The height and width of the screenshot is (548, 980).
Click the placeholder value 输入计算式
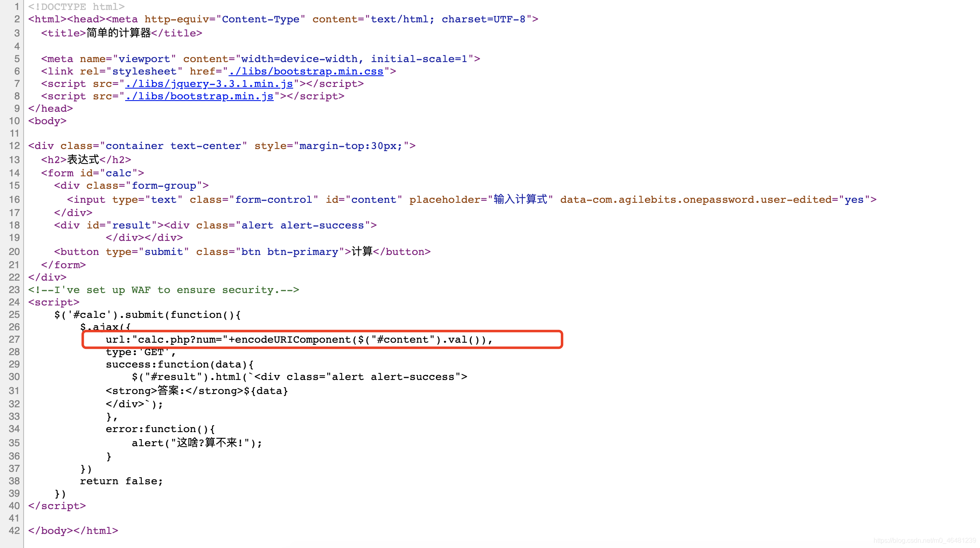[x=520, y=199]
